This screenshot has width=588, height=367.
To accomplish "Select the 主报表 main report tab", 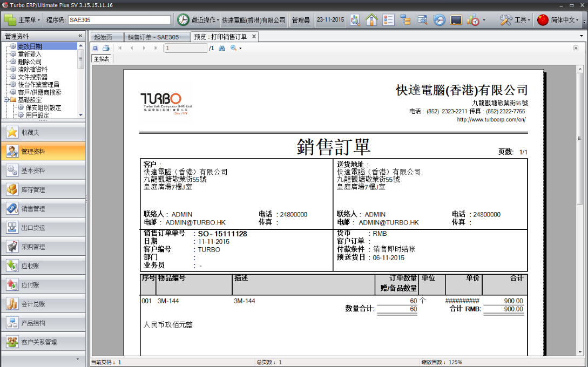I will [102, 59].
